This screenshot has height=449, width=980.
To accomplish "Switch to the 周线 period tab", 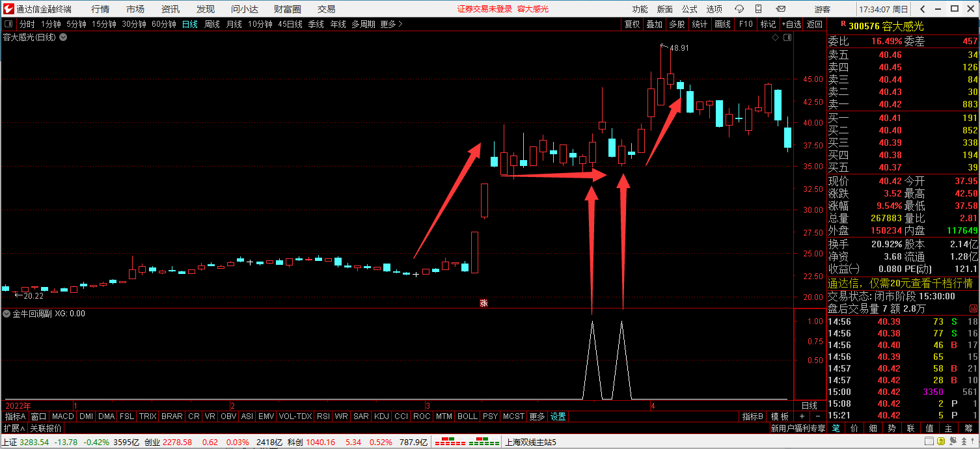I will (x=212, y=24).
